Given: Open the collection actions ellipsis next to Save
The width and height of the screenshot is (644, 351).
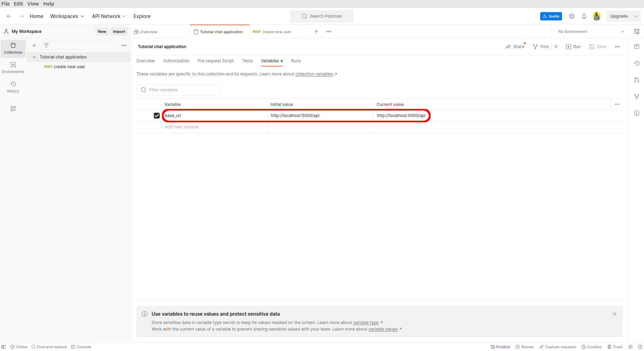Looking at the screenshot, I should tap(617, 47).
